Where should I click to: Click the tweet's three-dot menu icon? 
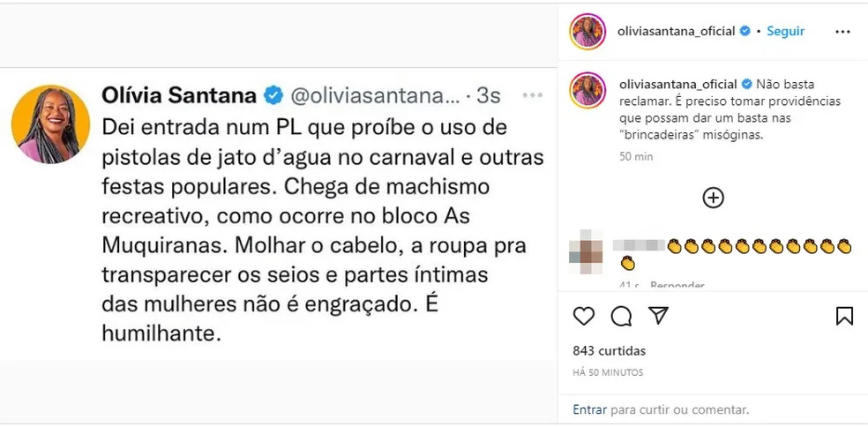click(x=533, y=94)
